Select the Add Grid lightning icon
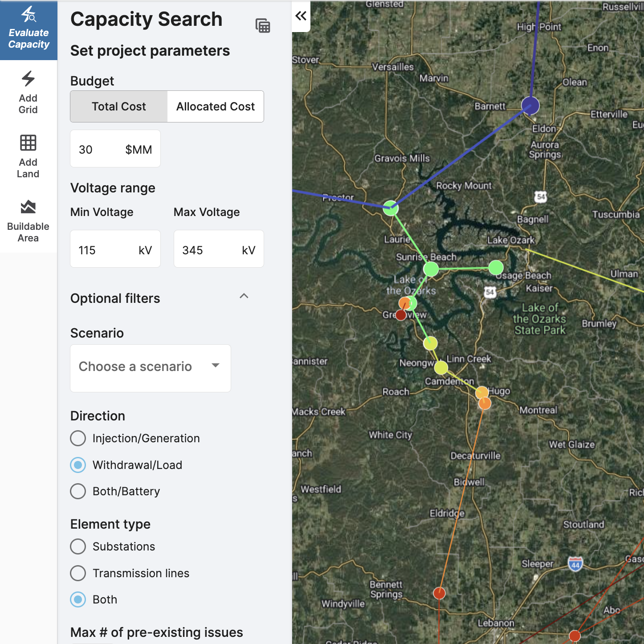This screenshot has width=644, height=644. pos(28,79)
